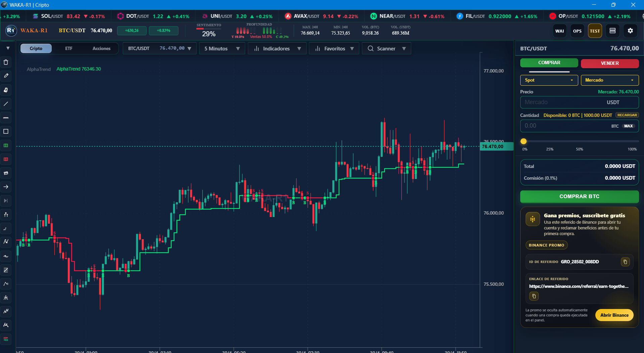Viewport: 644px width, 353px height.
Task: Select the price label tag tool
Action: coord(6,173)
